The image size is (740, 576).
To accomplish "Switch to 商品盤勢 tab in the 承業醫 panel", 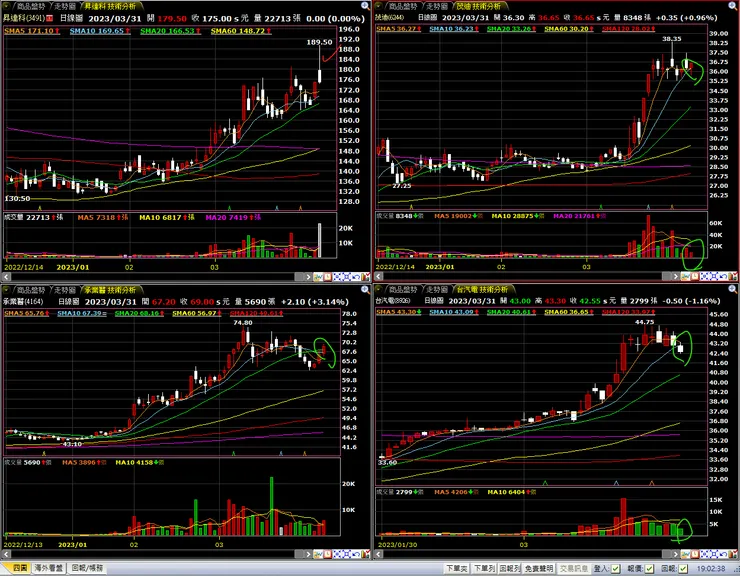I will [32, 289].
